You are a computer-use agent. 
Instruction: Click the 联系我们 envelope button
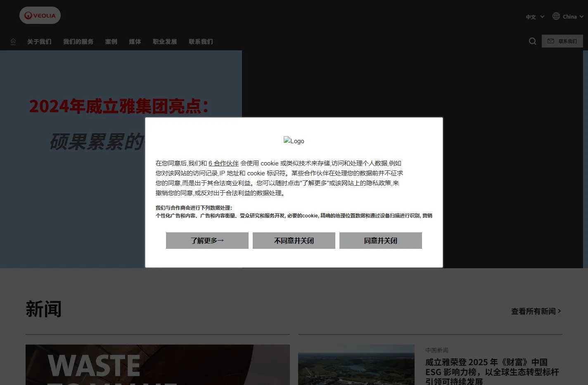(x=562, y=41)
